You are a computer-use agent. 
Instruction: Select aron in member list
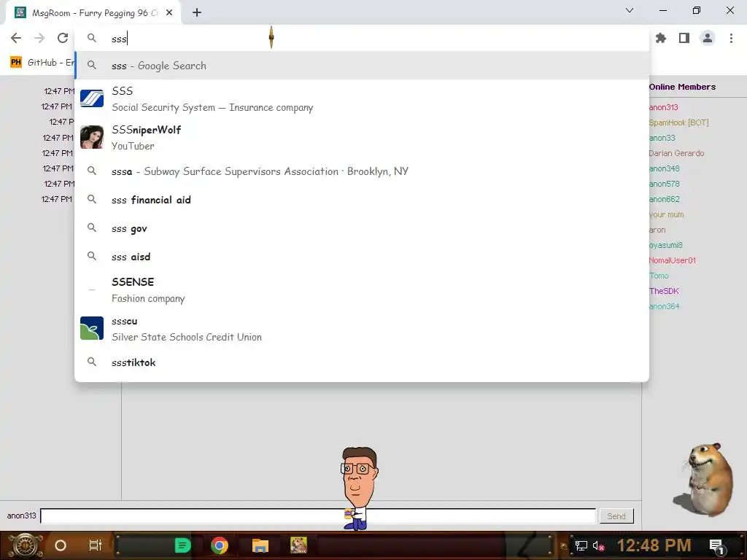click(x=657, y=230)
